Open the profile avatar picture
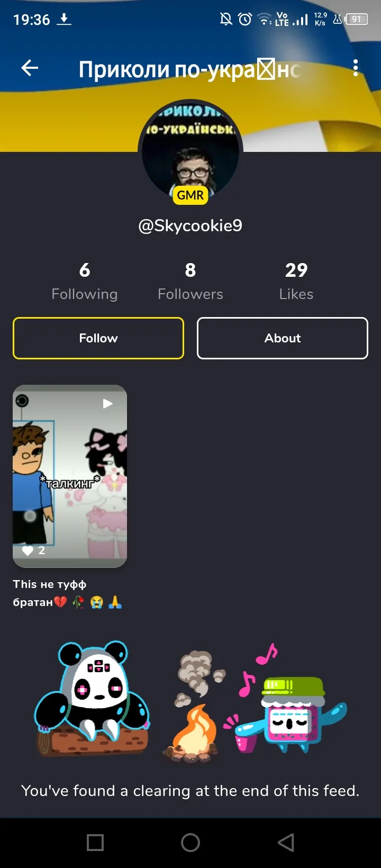 click(x=190, y=151)
